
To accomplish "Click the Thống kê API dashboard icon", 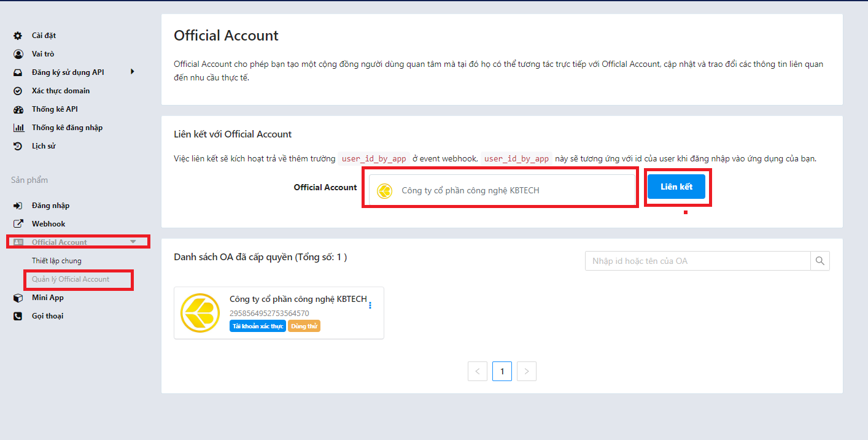I will click(x=18, y=109).
